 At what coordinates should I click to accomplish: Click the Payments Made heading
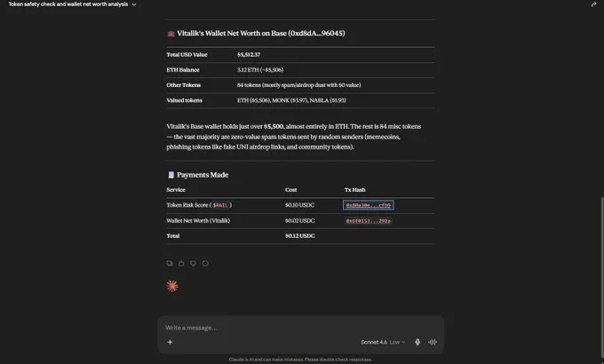pos(203,175)
